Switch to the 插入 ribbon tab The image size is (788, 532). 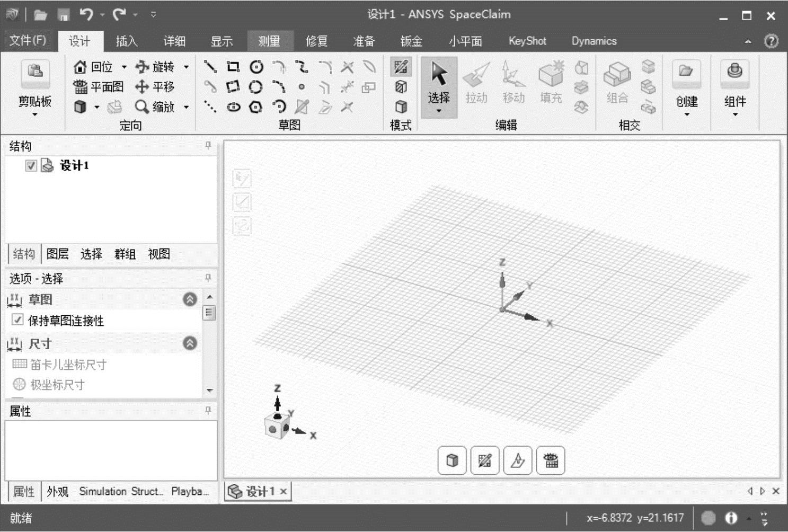127,41
